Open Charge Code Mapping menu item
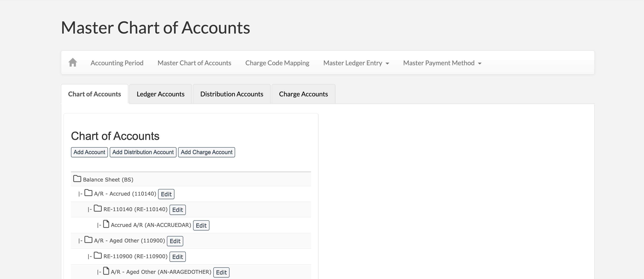Viewport: 644px width, 279px height. tap(277, 63)
